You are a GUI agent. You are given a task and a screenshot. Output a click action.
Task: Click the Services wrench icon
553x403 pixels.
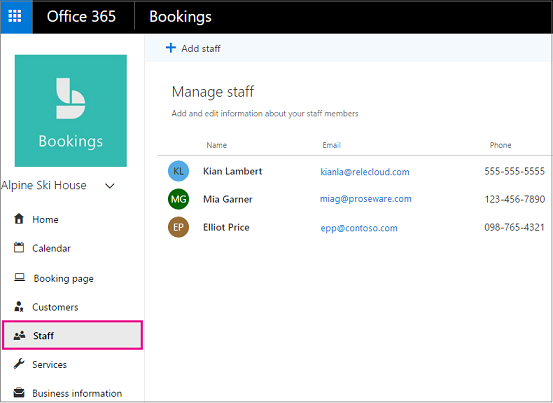[19, 364]
